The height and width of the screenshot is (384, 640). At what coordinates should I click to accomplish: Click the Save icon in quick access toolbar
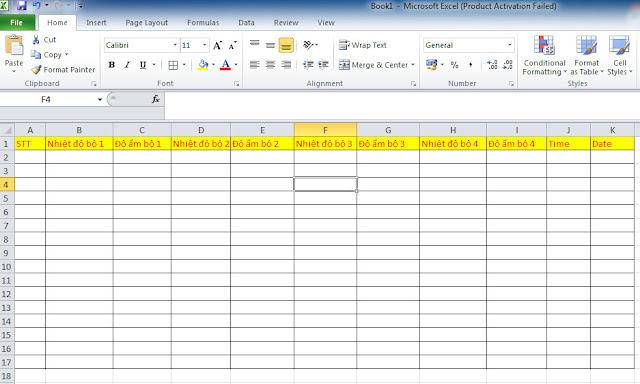[22, 6]
